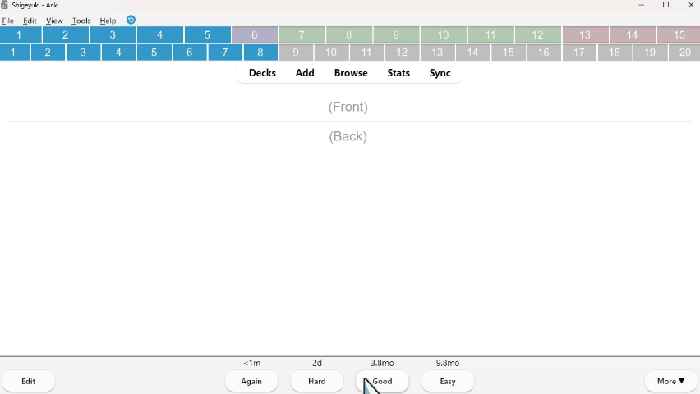Click blue box 8 in lower row

click(x=260, y=52)
